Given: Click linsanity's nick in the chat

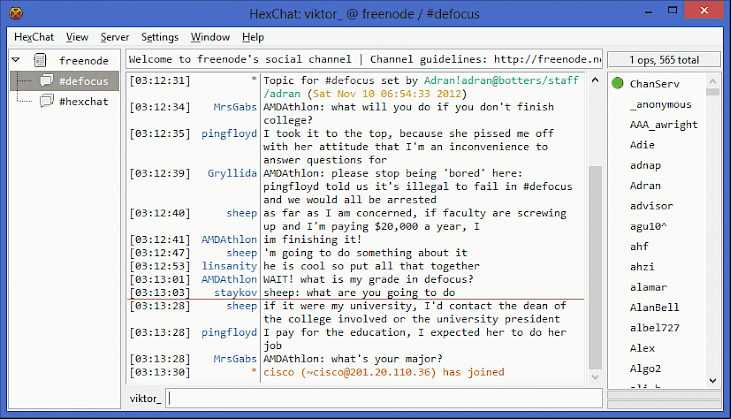Looking at the screenshot, I should click(229, 266).
